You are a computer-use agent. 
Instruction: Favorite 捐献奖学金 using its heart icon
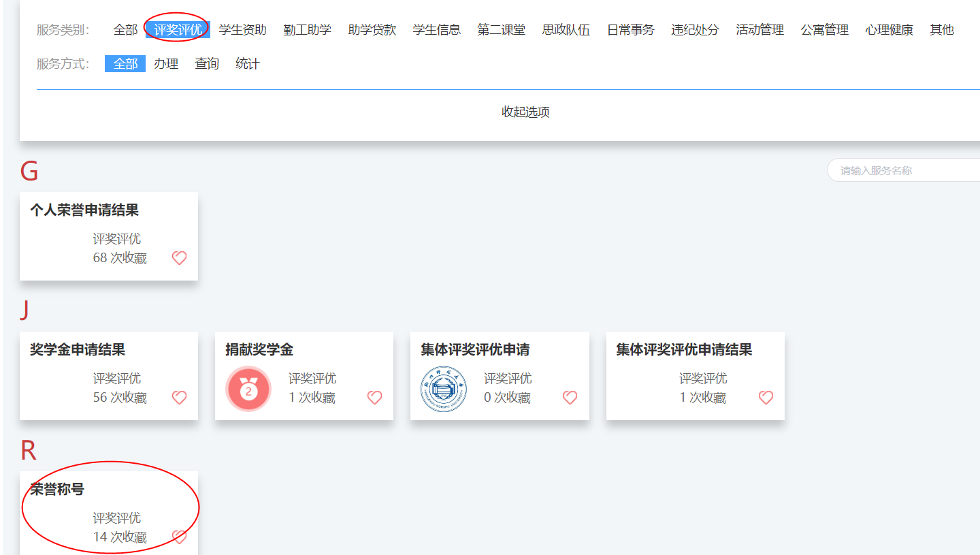tap(374, 398)
